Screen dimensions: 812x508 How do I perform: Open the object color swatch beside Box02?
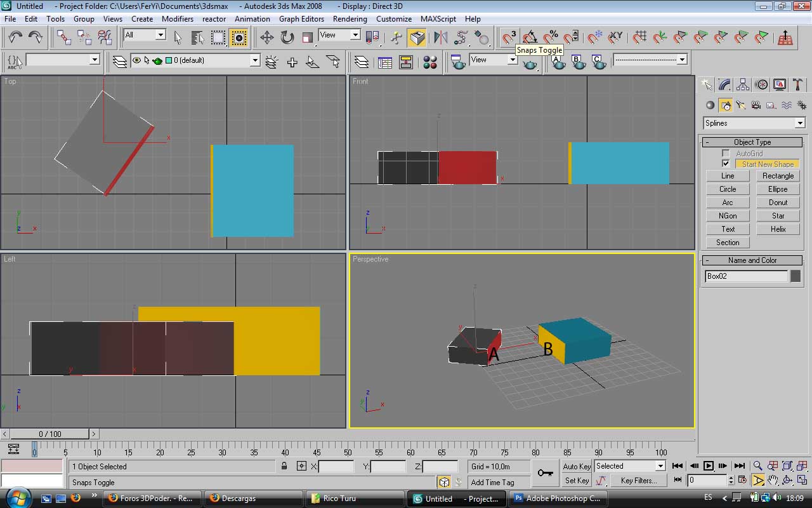(x=796, y=276)
